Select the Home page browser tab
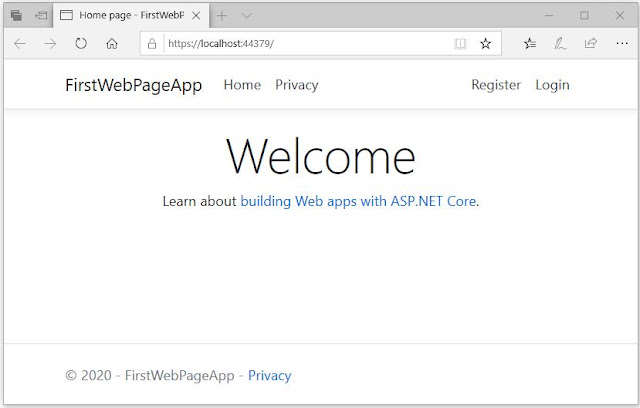 [131, 16]
